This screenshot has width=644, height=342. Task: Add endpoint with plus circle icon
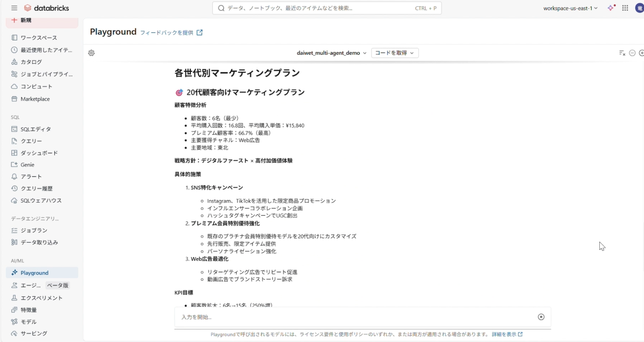click(641, 53)
